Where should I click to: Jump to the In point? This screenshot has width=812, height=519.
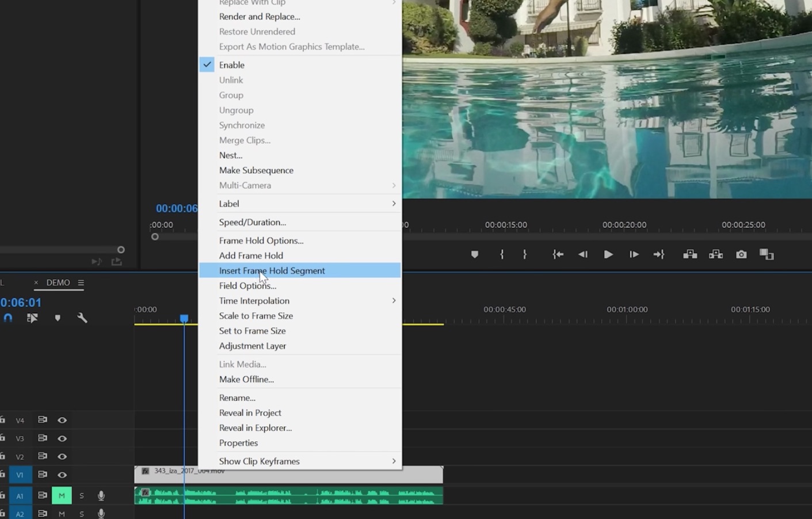coord(558,254)
